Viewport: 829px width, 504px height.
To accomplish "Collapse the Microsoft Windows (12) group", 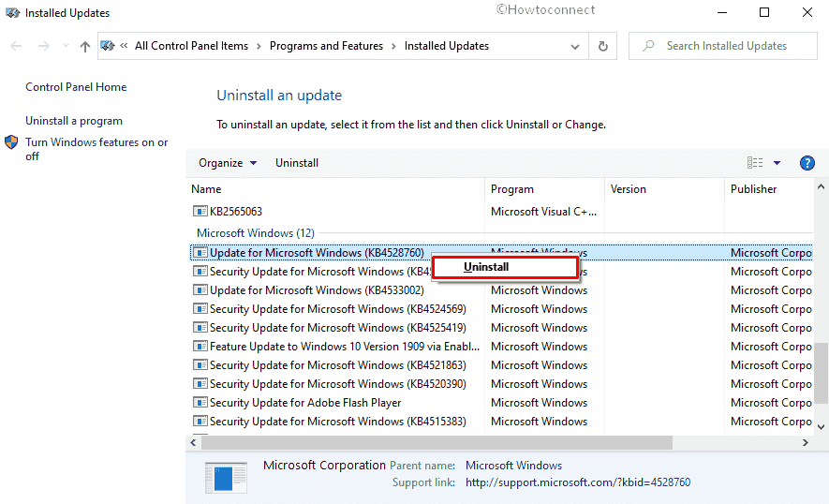I will [x=256, y=232].
